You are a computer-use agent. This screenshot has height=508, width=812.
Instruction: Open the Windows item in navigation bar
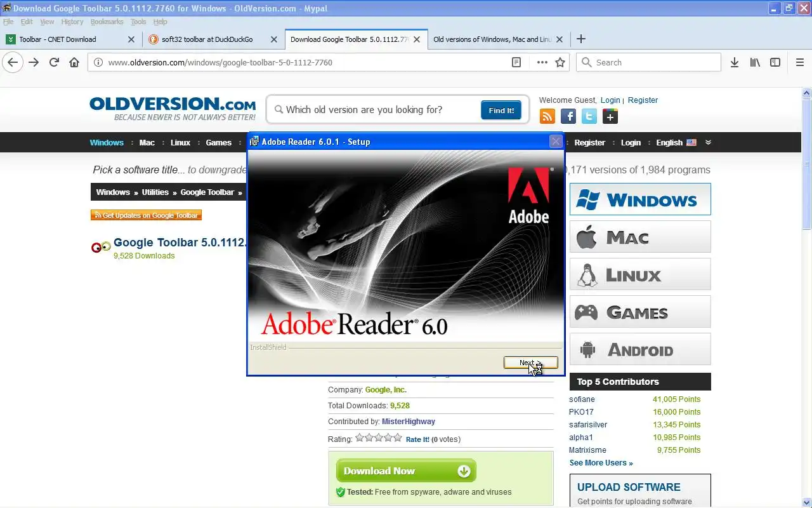107,142
